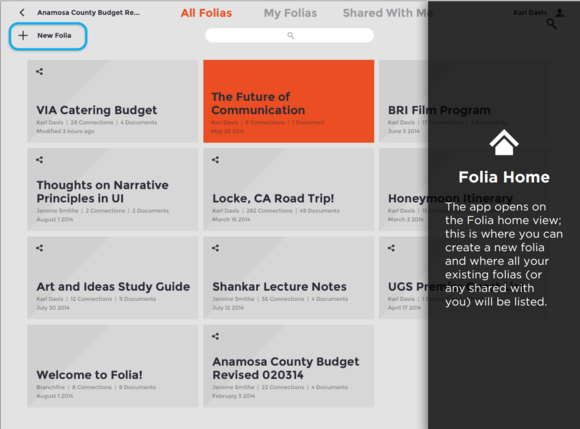The height and width of the screenshot is (429, 580).
Task: Click share icon on Art and Ideas Study Guide
Action: [40, 248]
